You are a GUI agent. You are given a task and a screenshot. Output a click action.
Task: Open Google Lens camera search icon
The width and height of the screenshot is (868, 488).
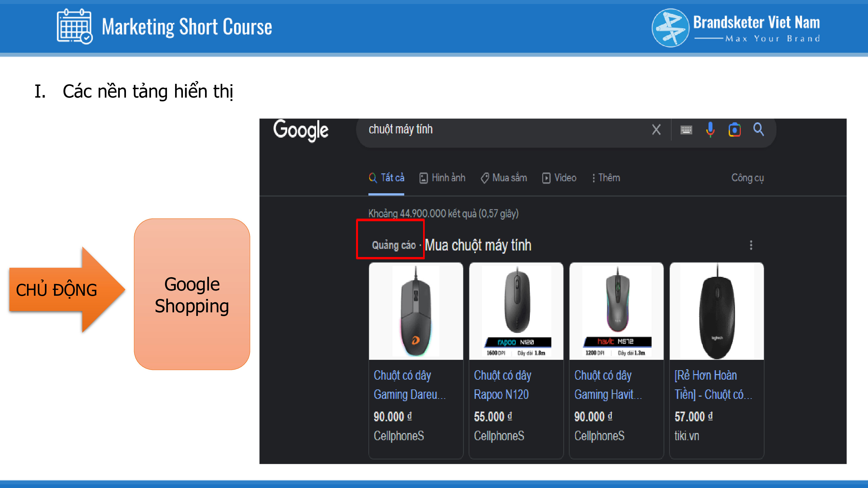tap(735, 130)
